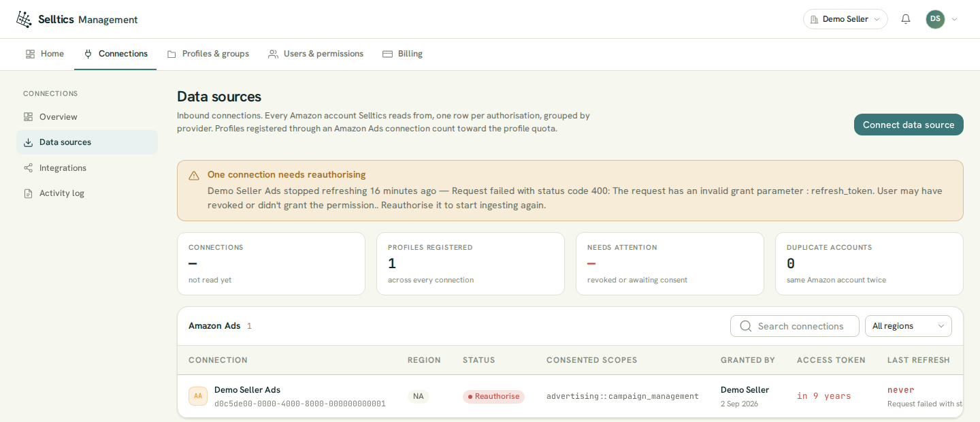Open the notifications bell
The image size is (980, 422).
[x=906, y=19]
